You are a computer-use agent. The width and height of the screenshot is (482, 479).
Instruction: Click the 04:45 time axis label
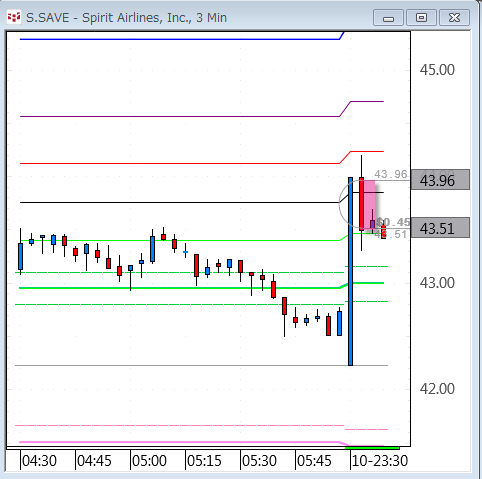[x=94, y=461]
